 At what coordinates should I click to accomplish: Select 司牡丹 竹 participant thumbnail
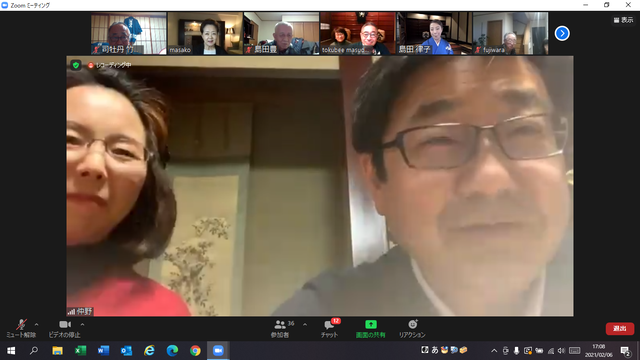pyautogui.click(x=129, y=33)
